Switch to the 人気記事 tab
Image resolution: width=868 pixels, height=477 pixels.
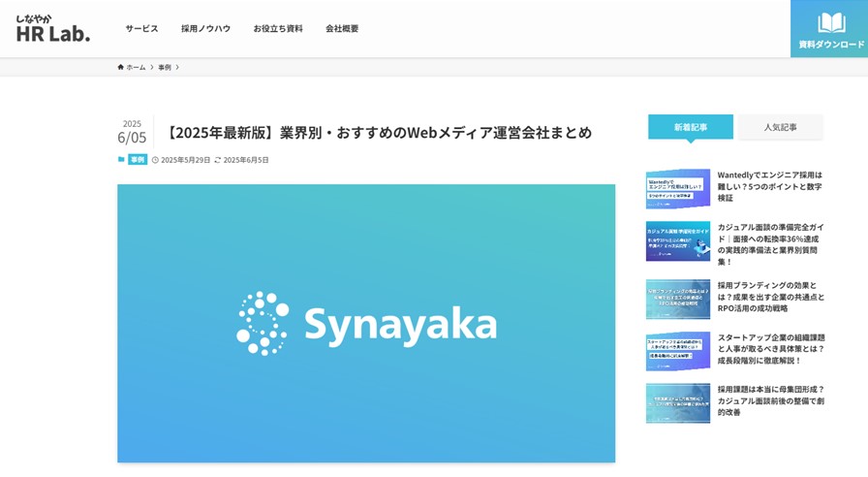pyautogui.click(x=780, y=127)
